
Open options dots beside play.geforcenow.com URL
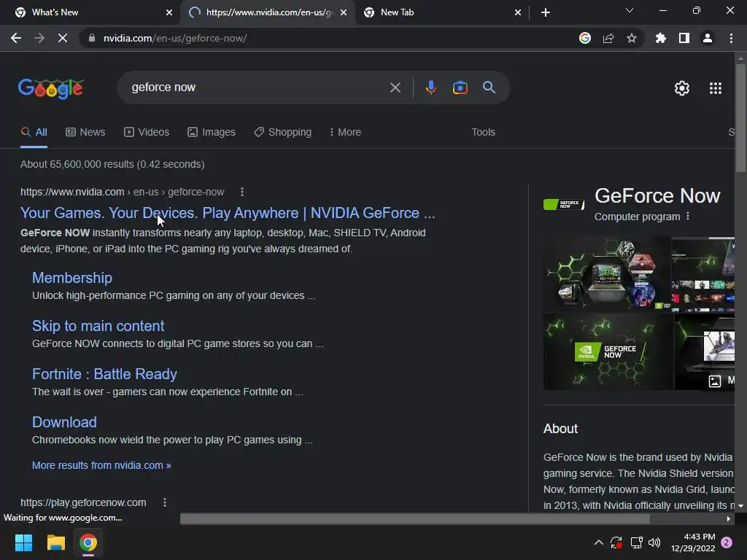[x=165, y=502]
